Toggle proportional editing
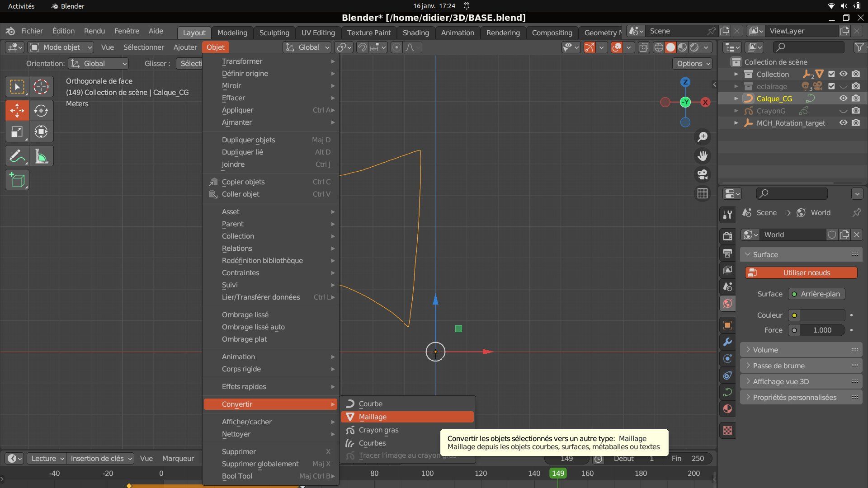 (x=396, y=47)
